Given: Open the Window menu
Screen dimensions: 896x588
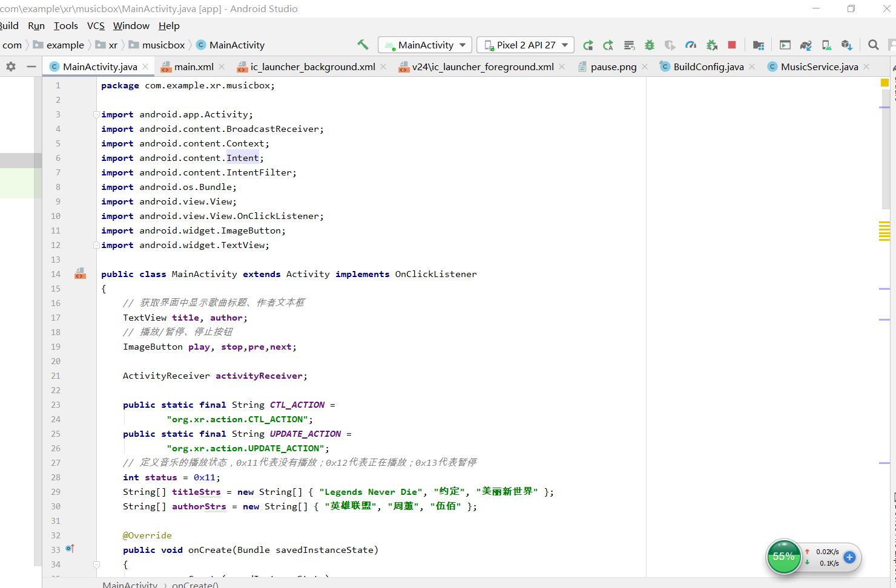Looking at the screenshot, I should (x=131, y=25).
